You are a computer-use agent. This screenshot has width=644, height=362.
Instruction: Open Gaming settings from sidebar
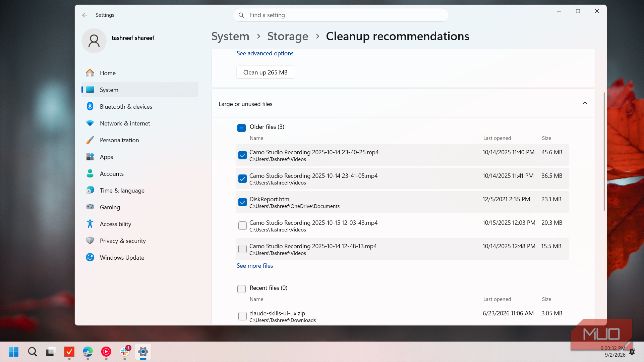pos(140,207)
